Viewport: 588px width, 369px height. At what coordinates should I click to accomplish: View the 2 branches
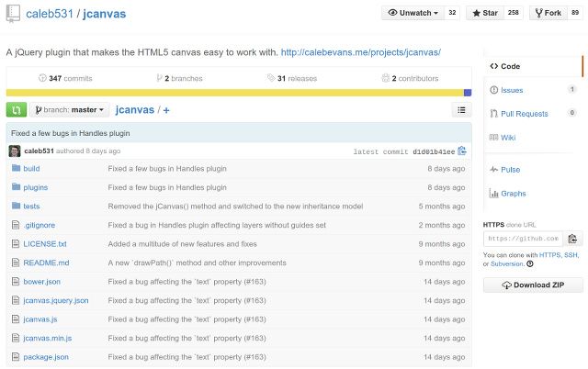tap(180, 78)
